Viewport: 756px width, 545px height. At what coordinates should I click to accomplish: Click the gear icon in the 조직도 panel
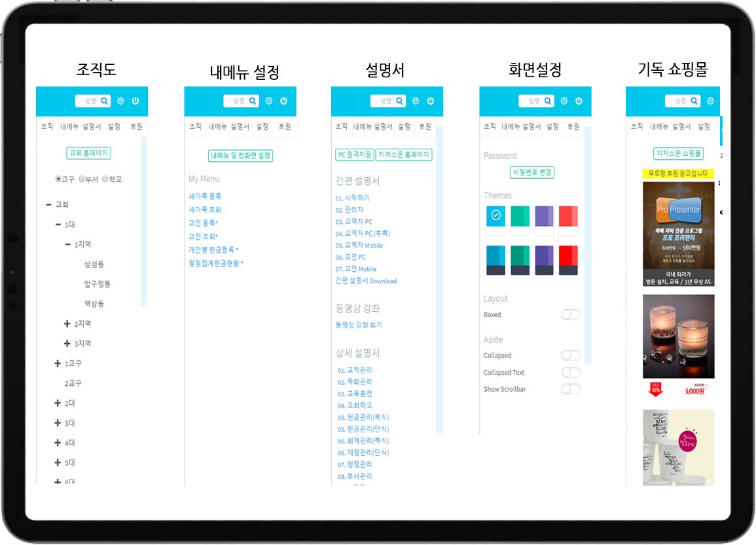click(120, 101)
